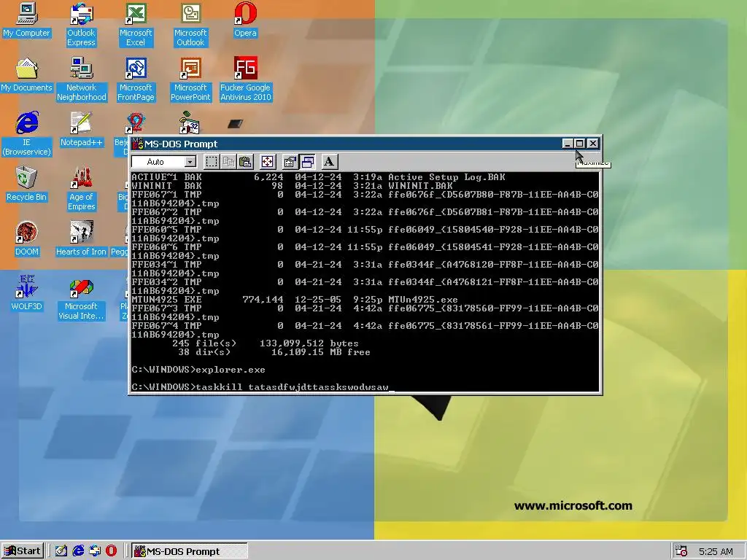Launch Opera from Quick Launch bar

[111, 551]
